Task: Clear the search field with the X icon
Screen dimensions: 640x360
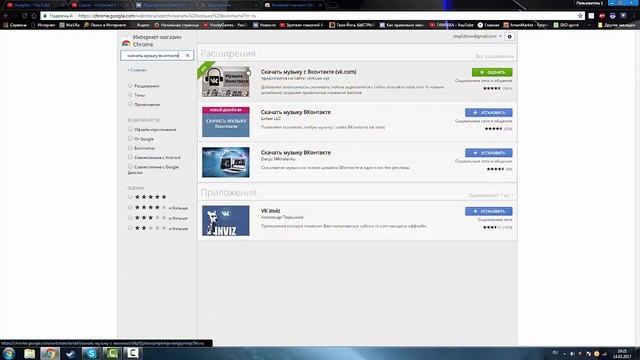Action: pyautogui.click(x=187, y=55)
